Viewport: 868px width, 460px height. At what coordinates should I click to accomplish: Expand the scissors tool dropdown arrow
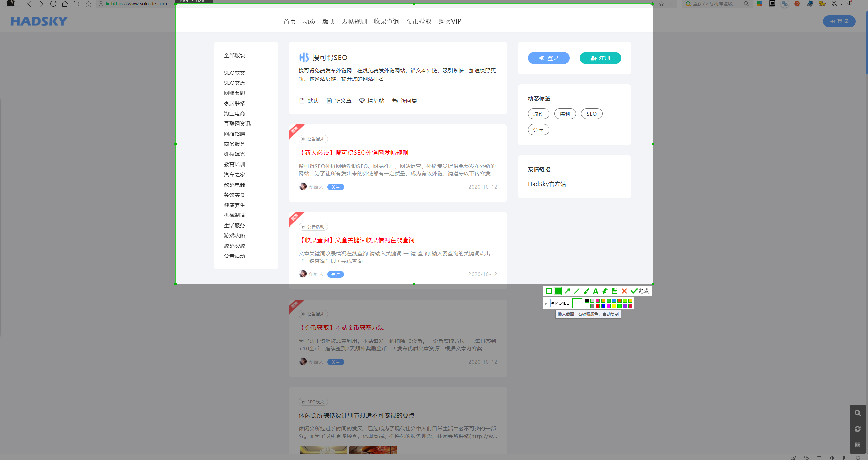click(841, 4)
